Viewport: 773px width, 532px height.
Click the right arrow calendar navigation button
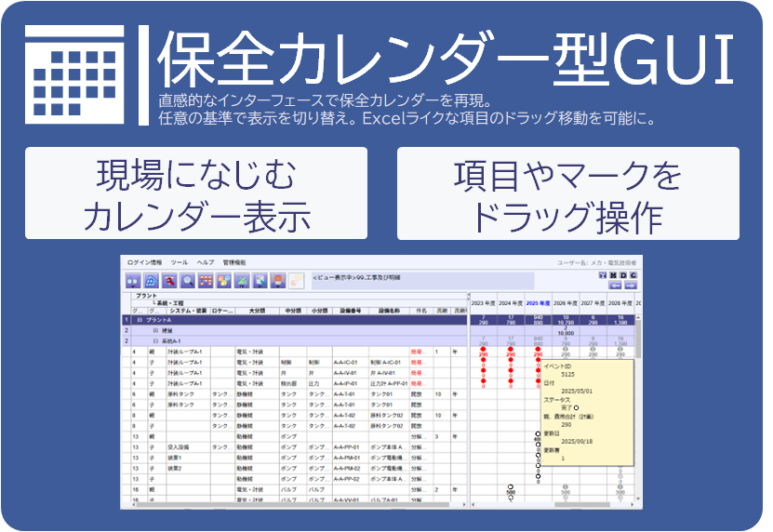630,286
